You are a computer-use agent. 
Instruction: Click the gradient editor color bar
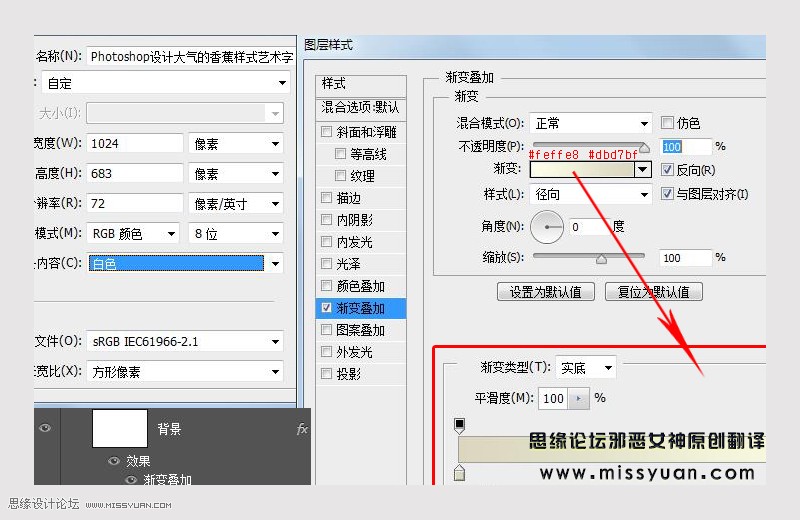612,449
